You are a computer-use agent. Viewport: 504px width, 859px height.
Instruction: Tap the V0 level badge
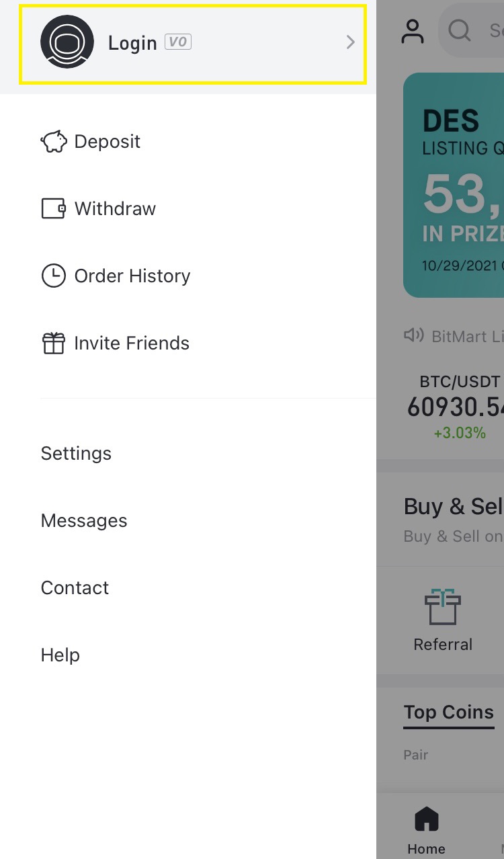178,42
